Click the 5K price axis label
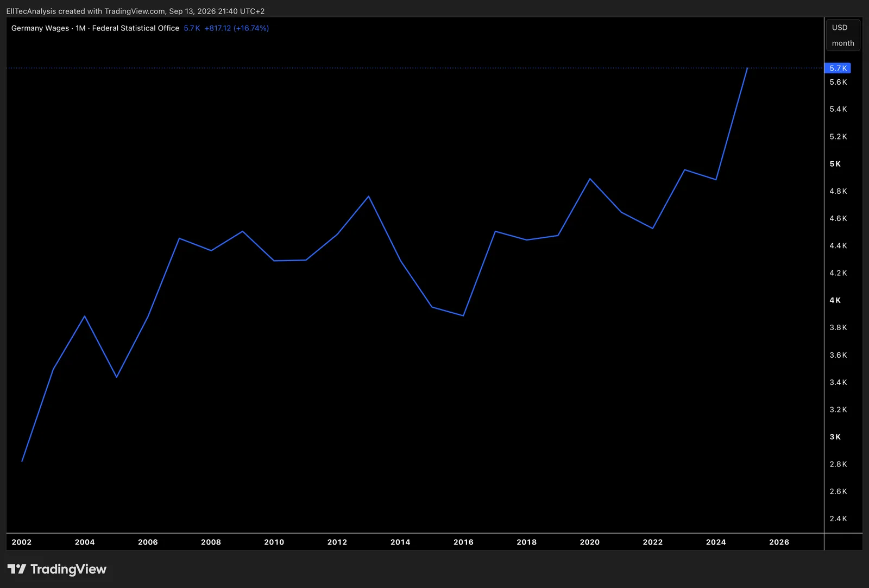The height and width of the screenshot is (588, 869). click(835, 164)
